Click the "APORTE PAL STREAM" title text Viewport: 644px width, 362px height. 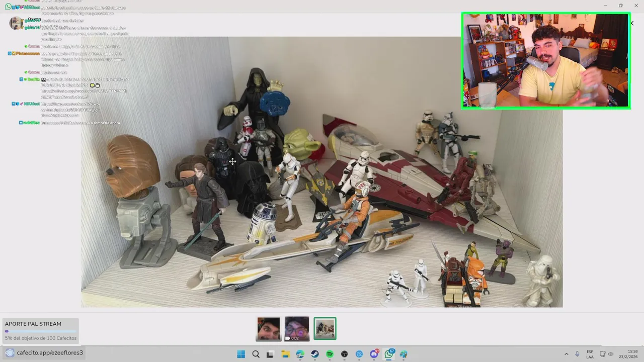[33, 324]
